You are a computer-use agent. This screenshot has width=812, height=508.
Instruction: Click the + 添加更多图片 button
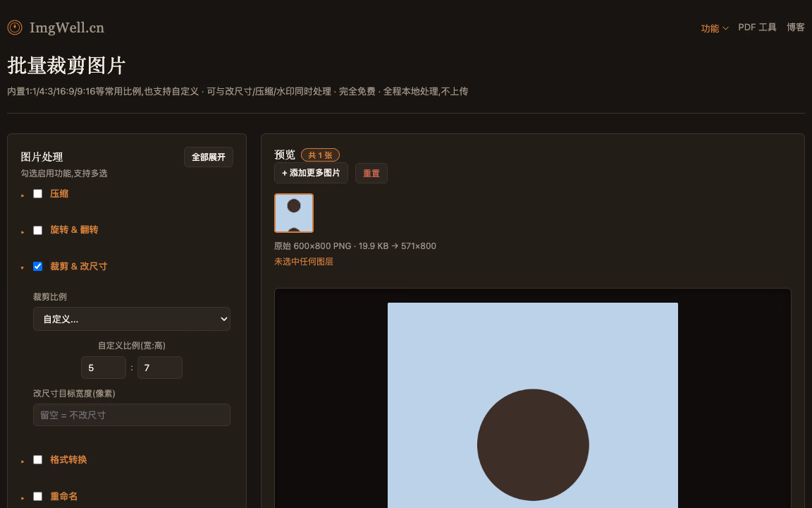coord(311,173)
